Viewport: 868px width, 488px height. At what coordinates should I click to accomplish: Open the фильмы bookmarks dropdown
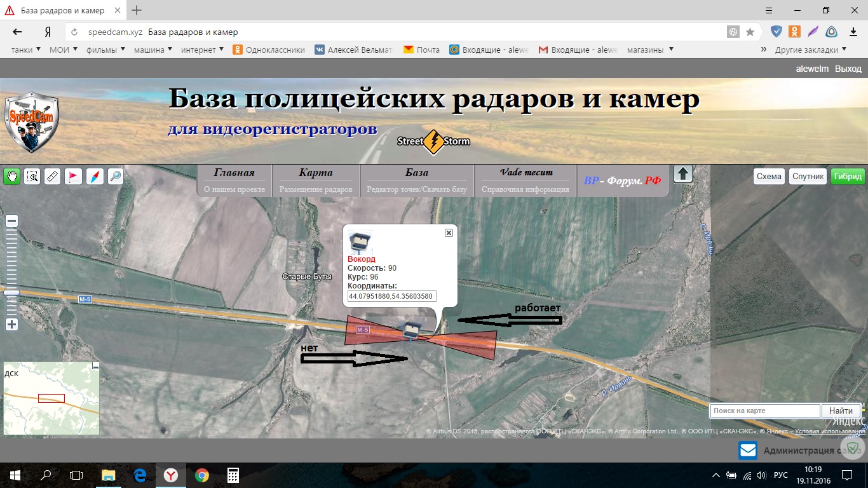tap(105, 50)
